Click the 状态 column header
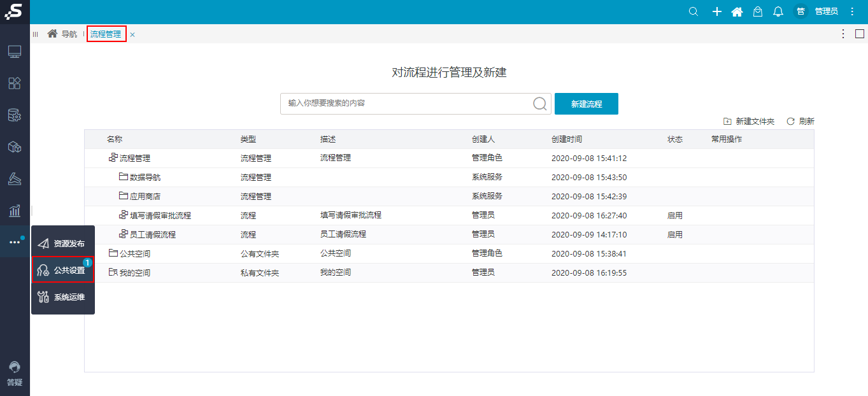The width and height of the screenshot is (868, 396). pos(675,139)
